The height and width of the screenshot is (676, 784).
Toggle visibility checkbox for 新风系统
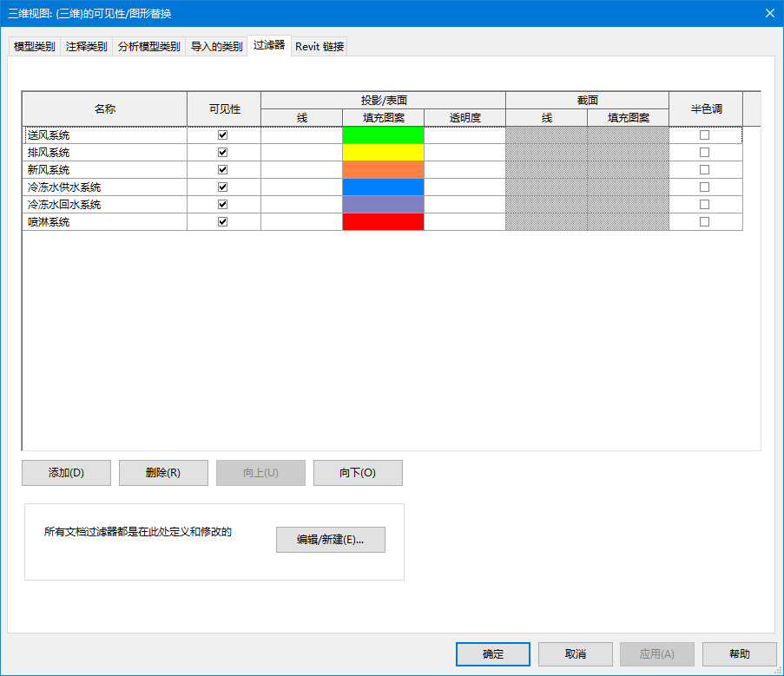[x=222, y=170]
